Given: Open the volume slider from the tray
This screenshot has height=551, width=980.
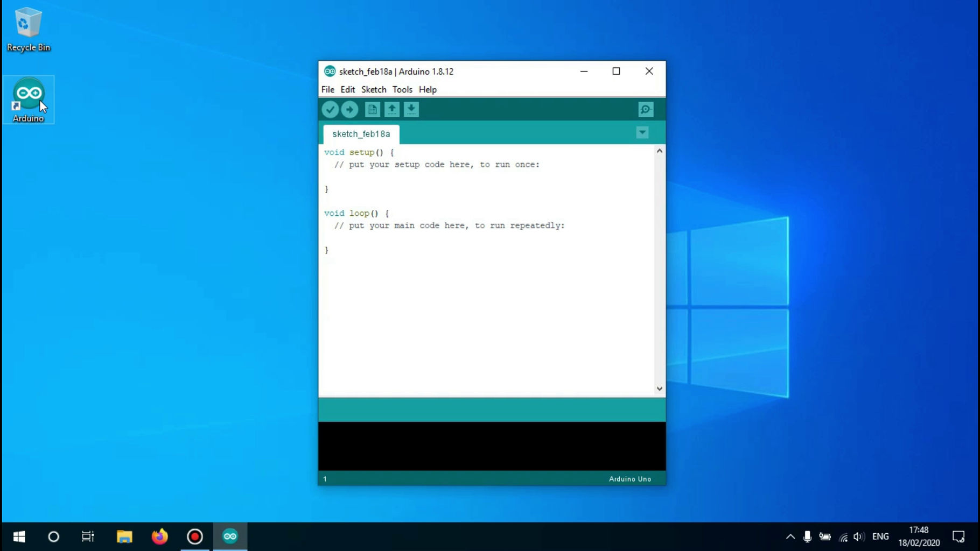Looking at the screenshot, I should pyautogui.click(x=858, y=536).
